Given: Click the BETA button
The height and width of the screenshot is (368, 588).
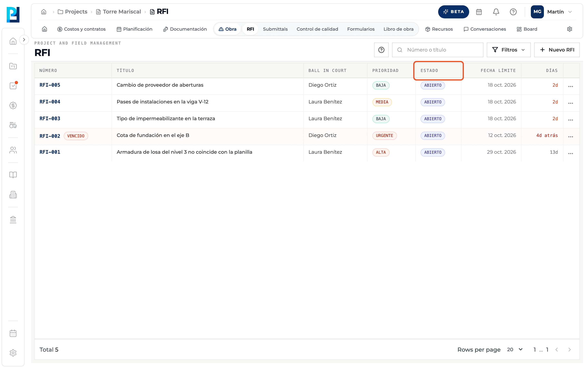Looking at the screenshot, I should coord(453,12).
